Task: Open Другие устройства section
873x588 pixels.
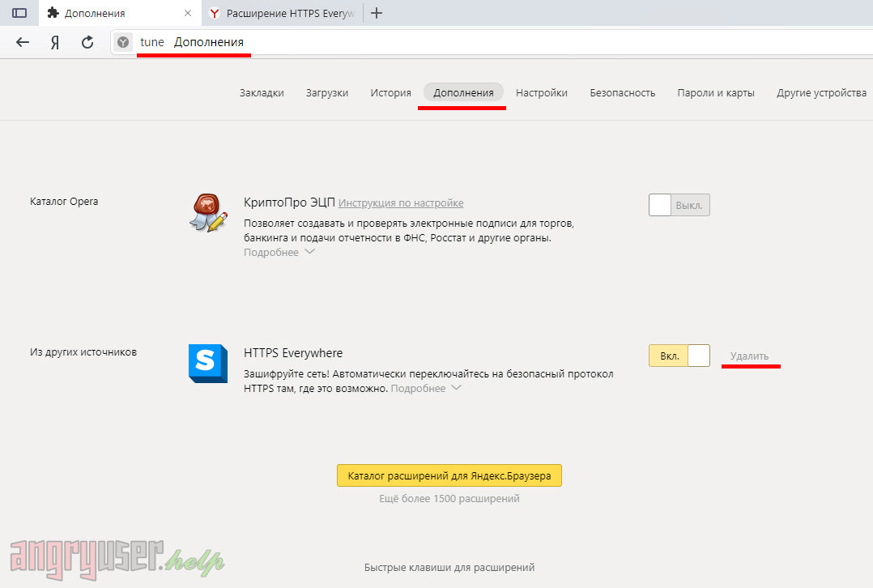Action: 821,93
